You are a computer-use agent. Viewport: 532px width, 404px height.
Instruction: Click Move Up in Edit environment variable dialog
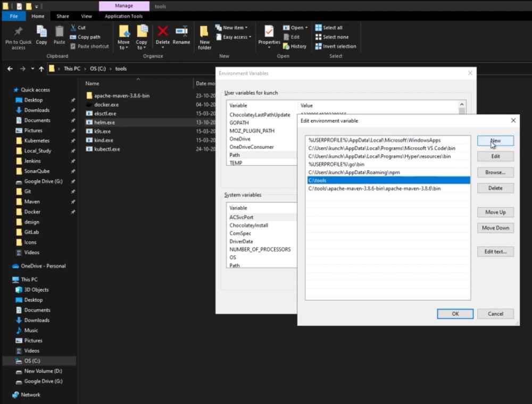495,212
